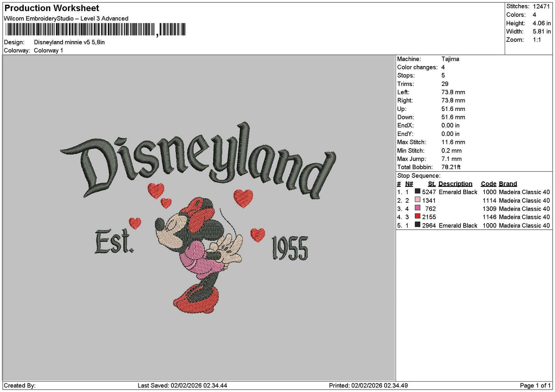This screenshot has height=392, width=555.
Task: Click the 'St.' column header
Action: [432, 184]
